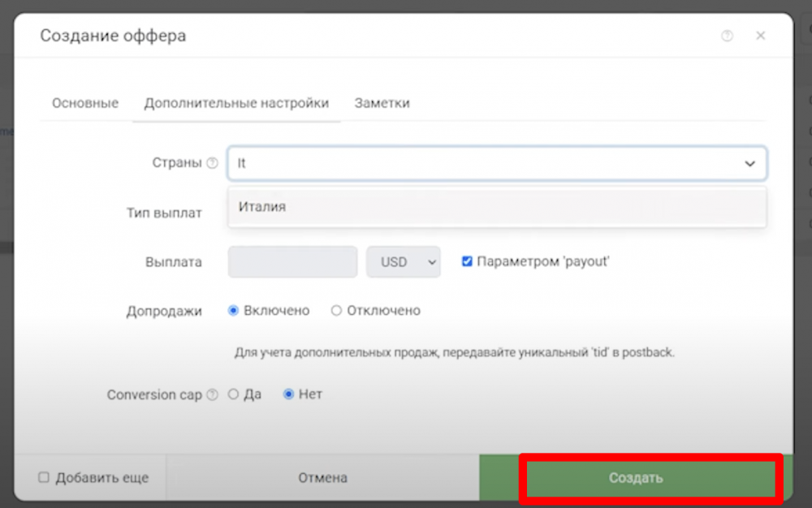Click the Отмена button
The width and height of the screenshot is (812, 508).
[x=322, y=477]
